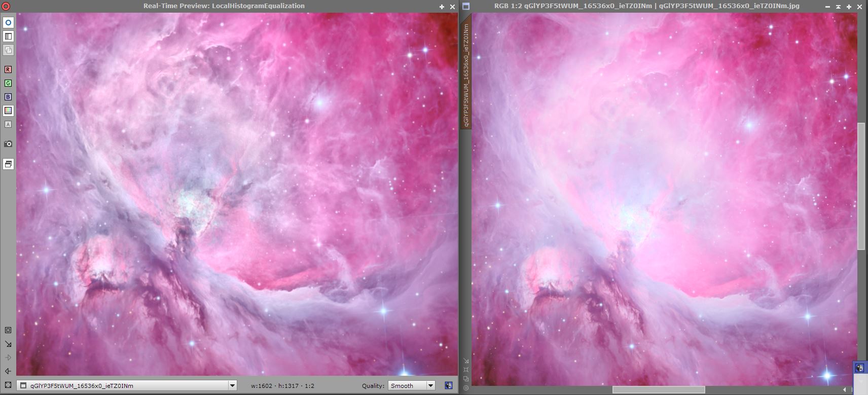The height and width of the screenshot is (395, 868).
Task: Close the Real-Time Preview window
Action: point(452,7)
